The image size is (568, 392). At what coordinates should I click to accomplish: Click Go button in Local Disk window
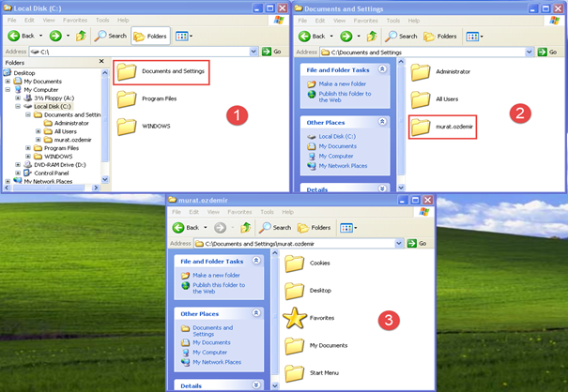(x=272, y=52)
